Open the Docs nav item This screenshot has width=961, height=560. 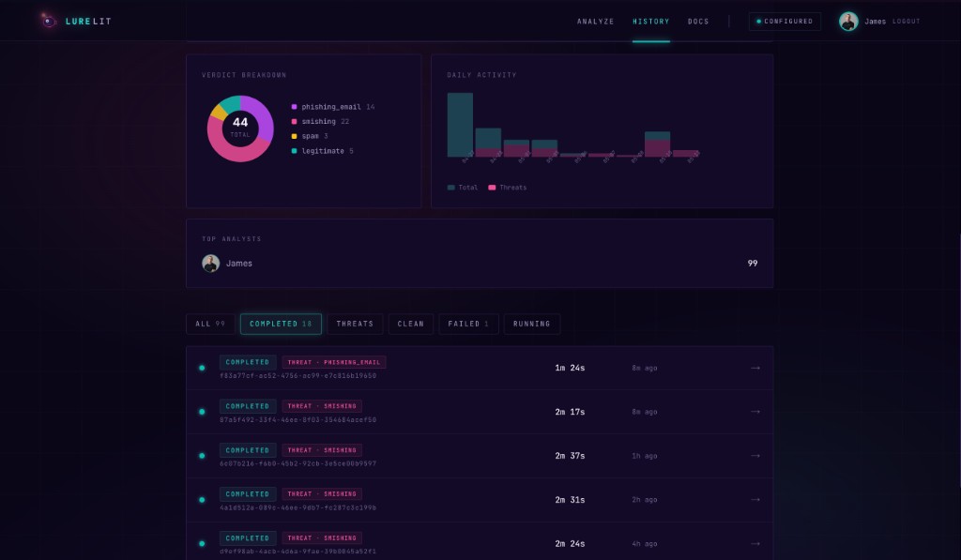tap(698, 22)
